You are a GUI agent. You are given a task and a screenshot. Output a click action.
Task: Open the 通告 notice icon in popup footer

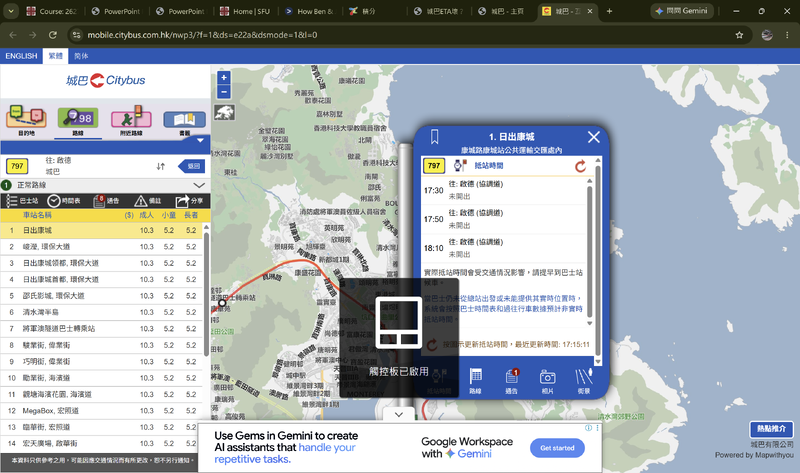pyautogui.click(x=512, y=381)
